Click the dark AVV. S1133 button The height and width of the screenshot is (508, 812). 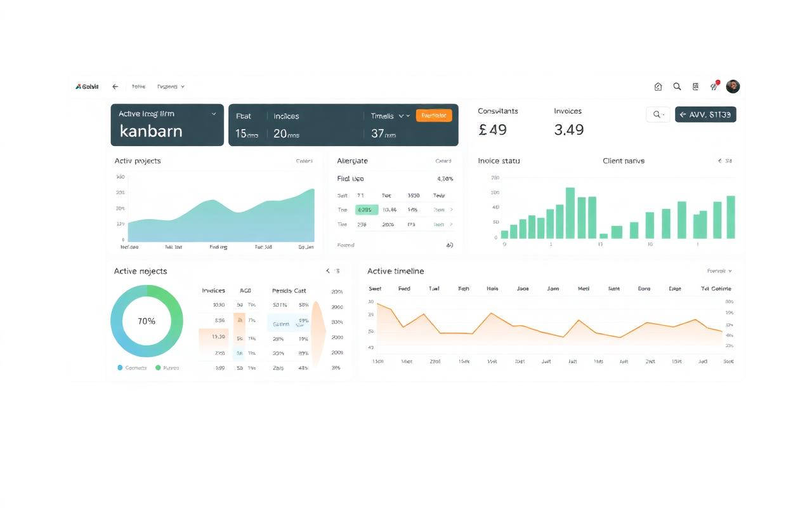705,114
